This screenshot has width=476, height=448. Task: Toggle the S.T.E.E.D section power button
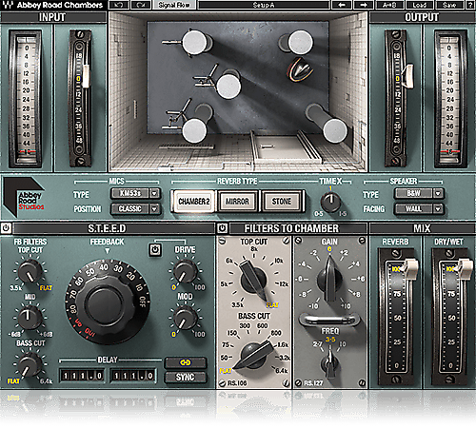[x=6, y=228]
